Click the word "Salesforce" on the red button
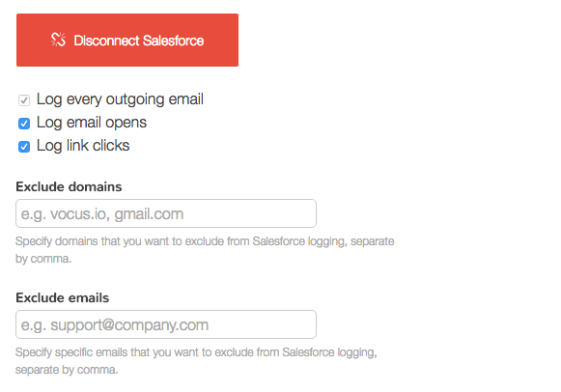This screenshot has width=561, height=392. click(x=173, y=41)
